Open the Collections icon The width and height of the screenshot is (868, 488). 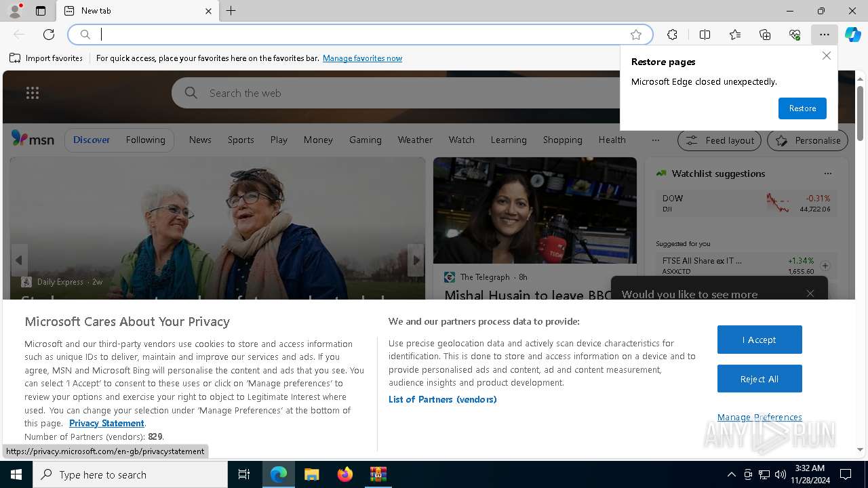tap(765, 35)
